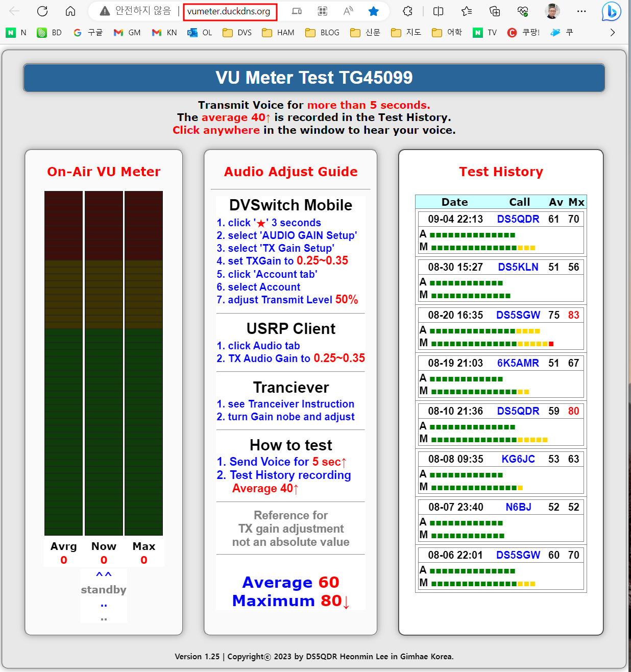The image size is (631, 672).
Task: Click call sign 6K5AMR
Action: 518,363
